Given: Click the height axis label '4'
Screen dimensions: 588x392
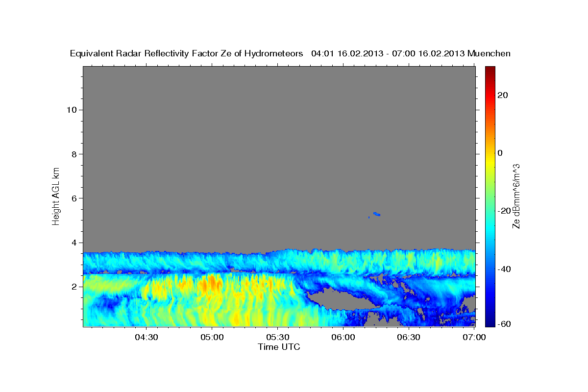Looking at the screenshot, I should coord(73,242).
